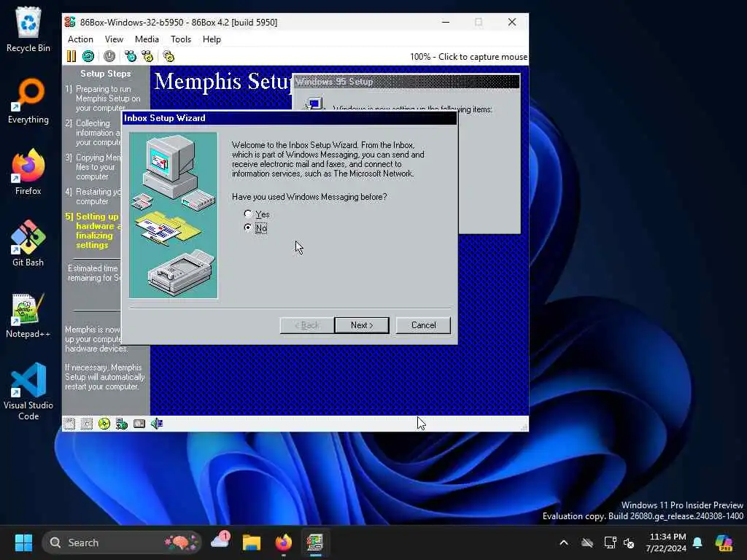Image resolution: width=747 pixels, height=560 pixels.
Task: Minimize the 86Box window
Action: (446, 22)
